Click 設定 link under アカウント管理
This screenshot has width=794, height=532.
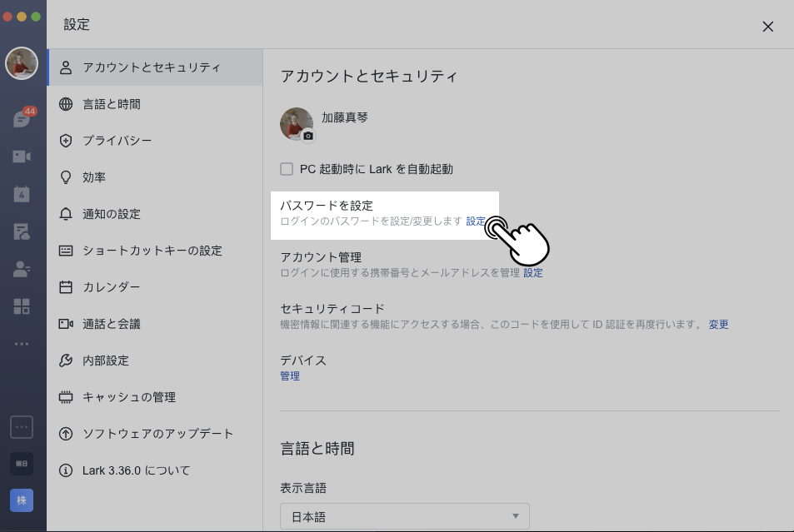(x=533, y=273)
